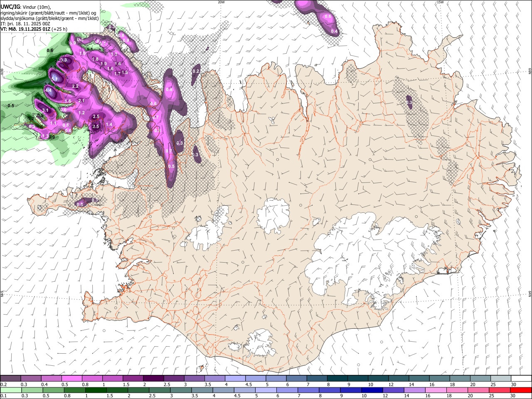This screenshot has height=399, width=532.
Task: Click the white swatch after 30 in snow legend
Action: click(521, 379)
